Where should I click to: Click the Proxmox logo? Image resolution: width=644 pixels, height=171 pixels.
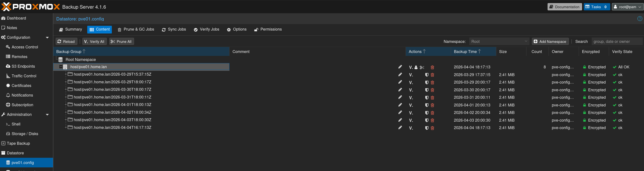31,7
